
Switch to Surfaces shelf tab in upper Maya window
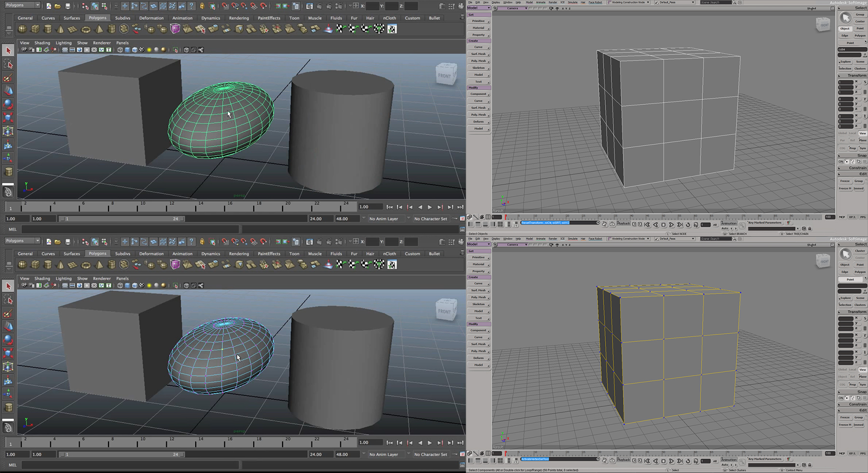[72, 18]
